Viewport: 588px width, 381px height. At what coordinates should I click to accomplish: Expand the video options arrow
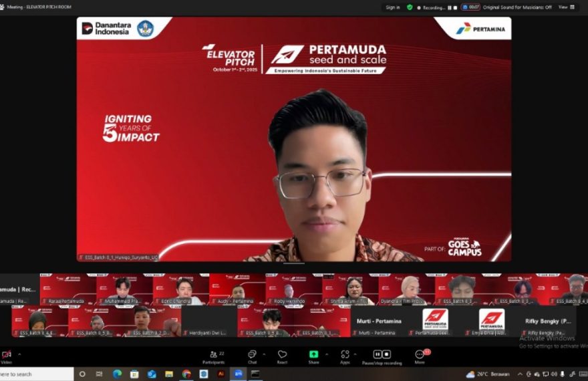click(x=19, y=354)
